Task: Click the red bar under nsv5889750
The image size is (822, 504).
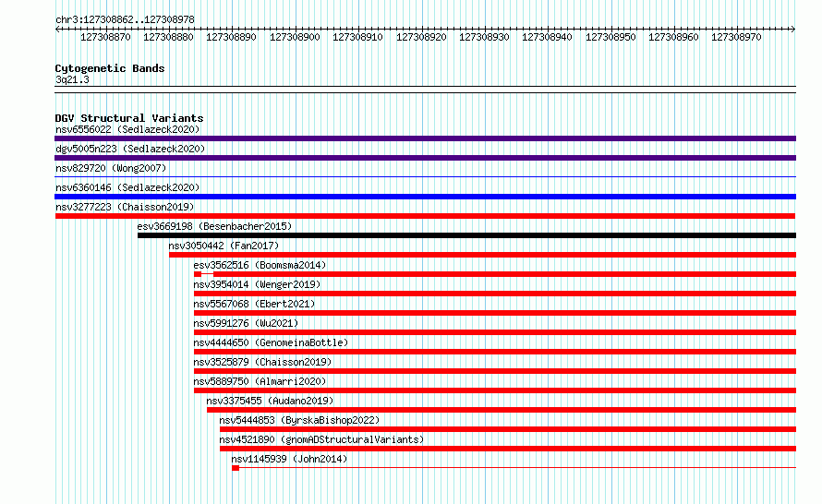Action: click(x=495, y=390)
